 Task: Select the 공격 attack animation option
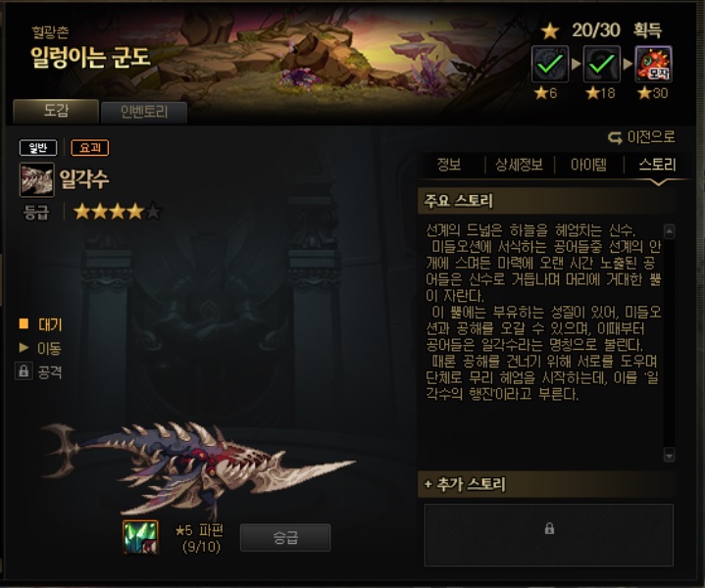click(49, 371)
